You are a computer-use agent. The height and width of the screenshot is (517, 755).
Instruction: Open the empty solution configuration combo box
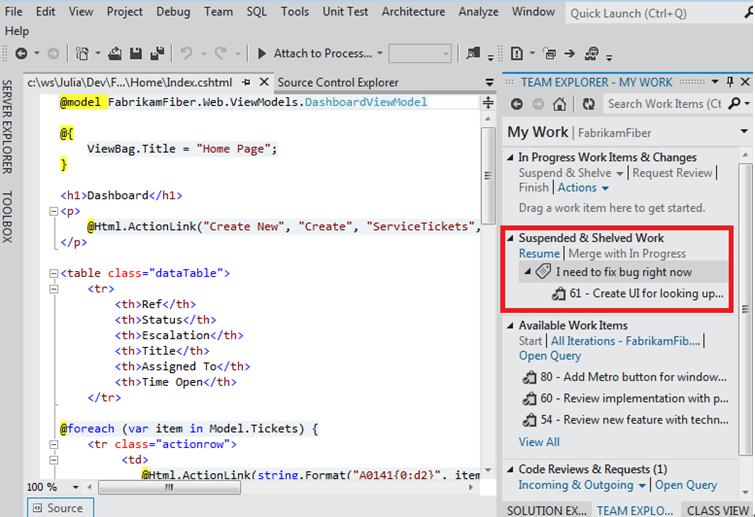click(420, 53)
